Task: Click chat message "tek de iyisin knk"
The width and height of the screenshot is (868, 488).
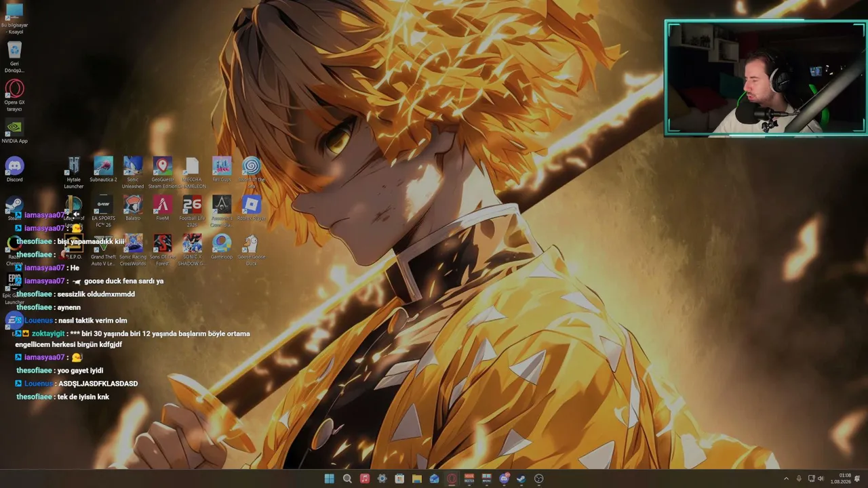Action: click(83, 397)
